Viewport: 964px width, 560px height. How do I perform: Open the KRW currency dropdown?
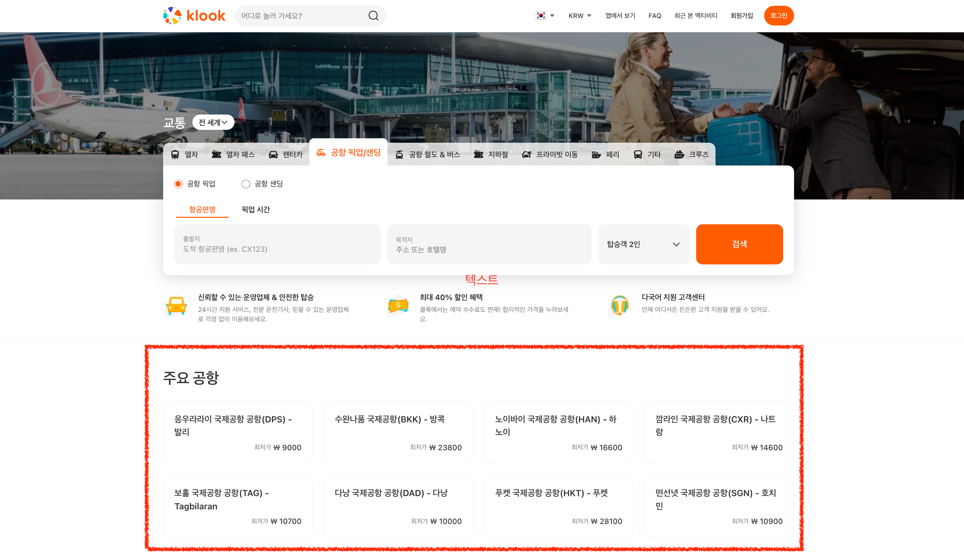tap(580, 16)
